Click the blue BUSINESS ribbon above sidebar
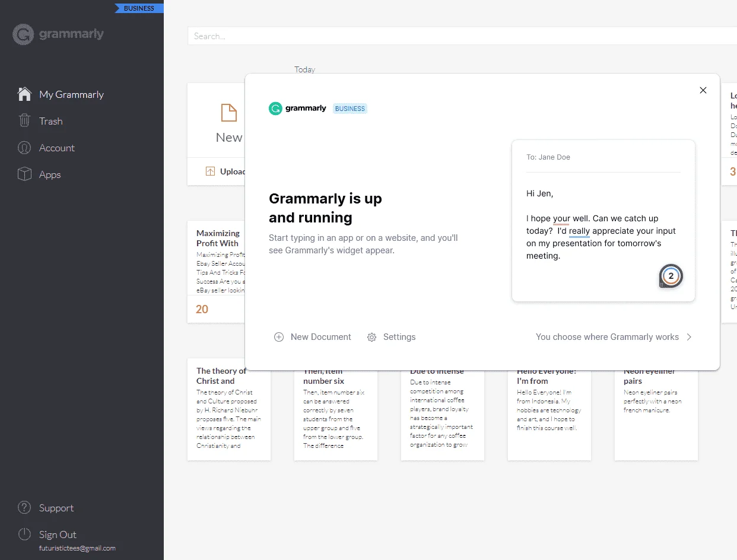 139,8
